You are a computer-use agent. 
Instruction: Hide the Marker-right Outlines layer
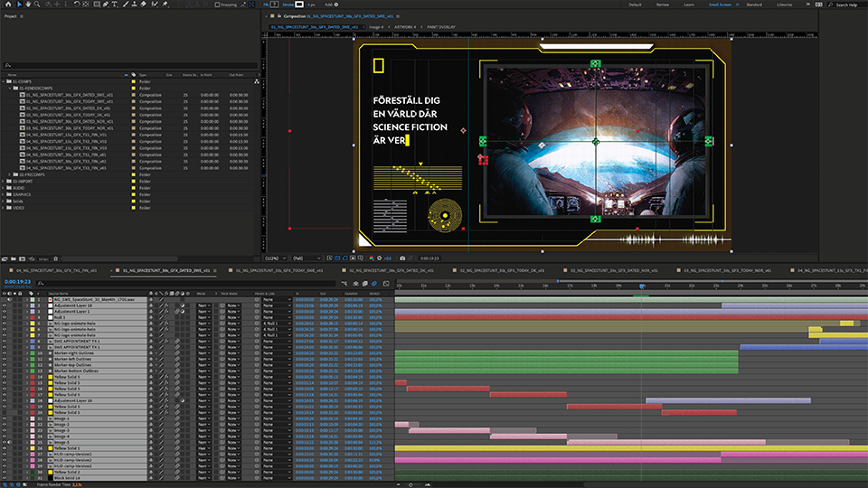5,353
